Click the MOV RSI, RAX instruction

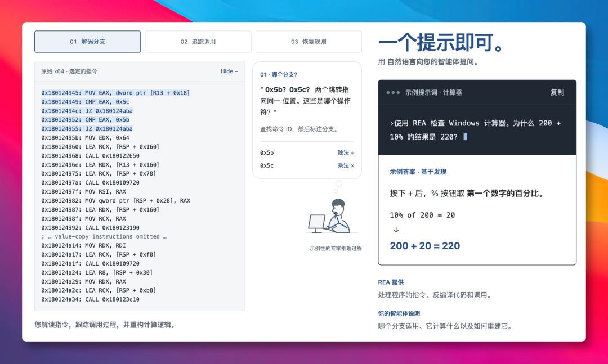pyautogui.click(x=84, y=191)
